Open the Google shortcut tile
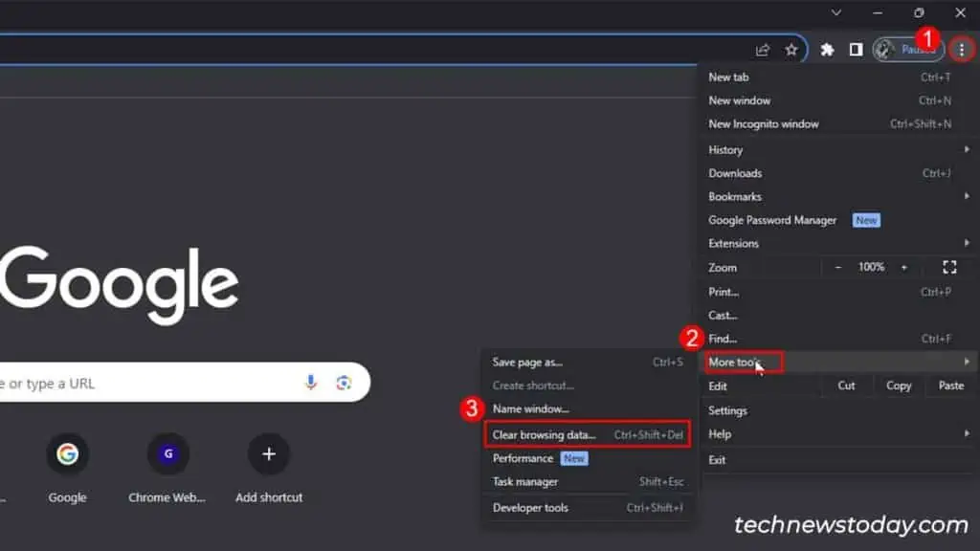The image size is (980, 551). pyautogui.click(x=68, y=468)
